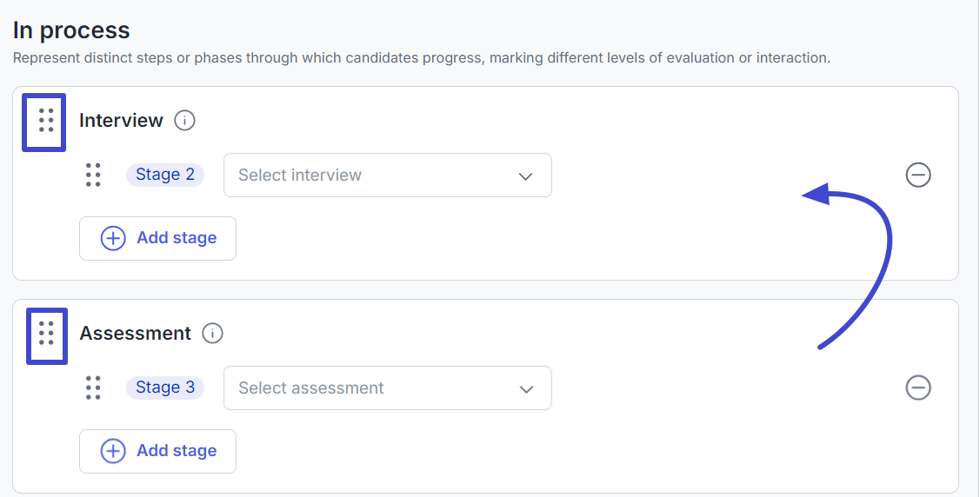Click the chevron arrow in Select interview

(525, 176)
